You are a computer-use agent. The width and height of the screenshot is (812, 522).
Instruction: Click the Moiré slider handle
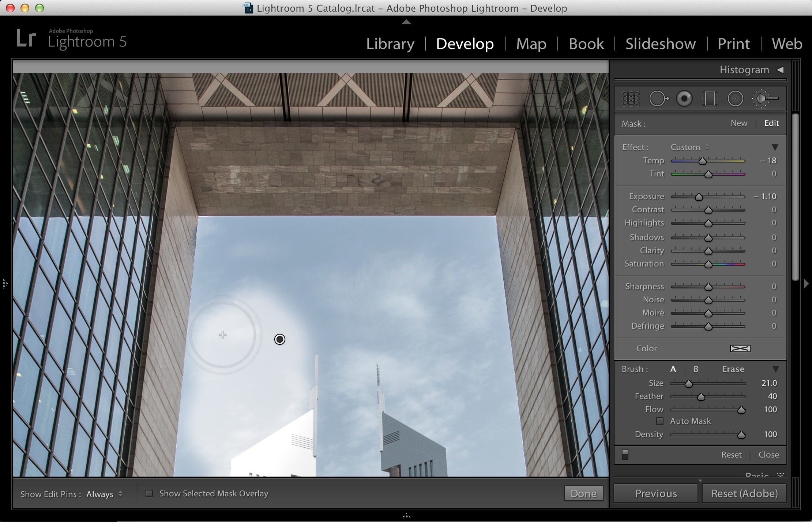708,313
